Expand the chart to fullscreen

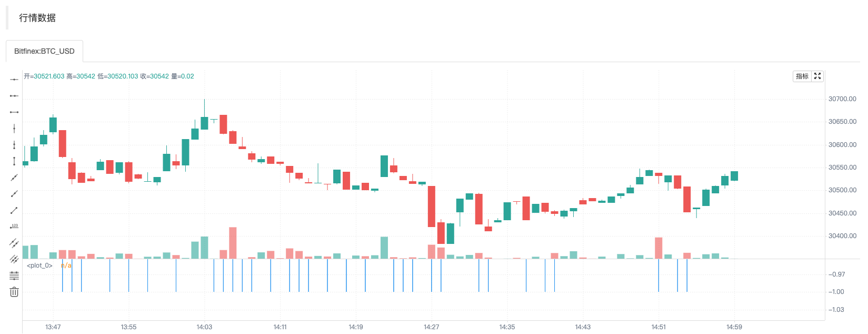click(817, 76)
